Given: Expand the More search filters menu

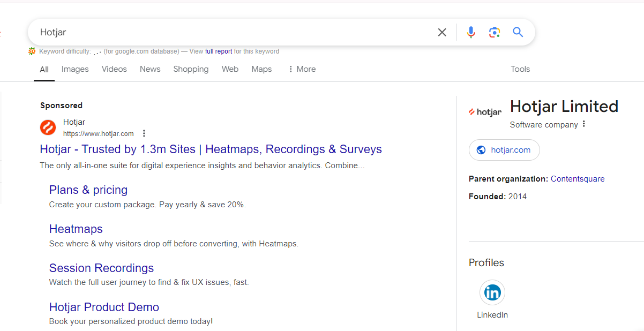Looking at the screenshot, I should 302,69.
